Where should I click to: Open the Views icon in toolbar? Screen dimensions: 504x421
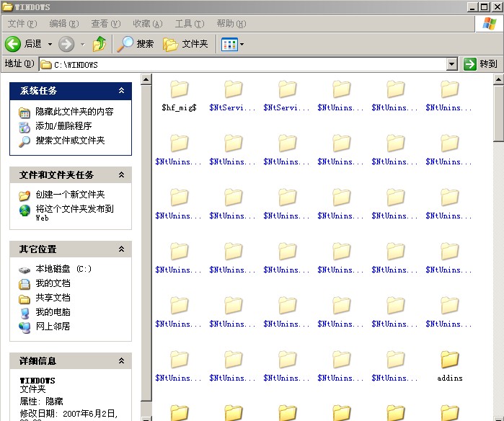(229, 44)
